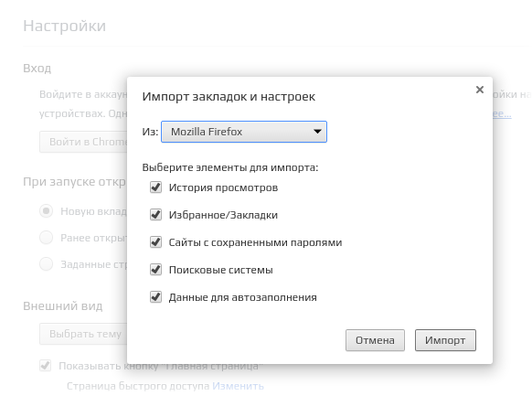Click the 'Выбрать тему' button in settings
The width and height of the screenshot is (532, 396).
point(83,334)
